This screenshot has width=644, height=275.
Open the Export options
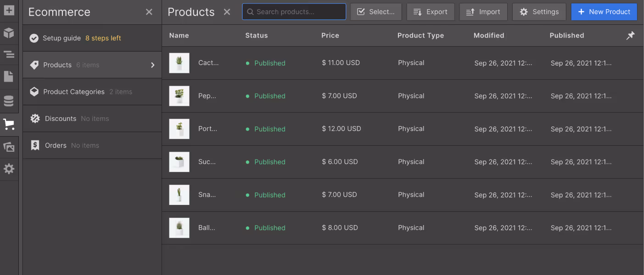pos(431,11)
